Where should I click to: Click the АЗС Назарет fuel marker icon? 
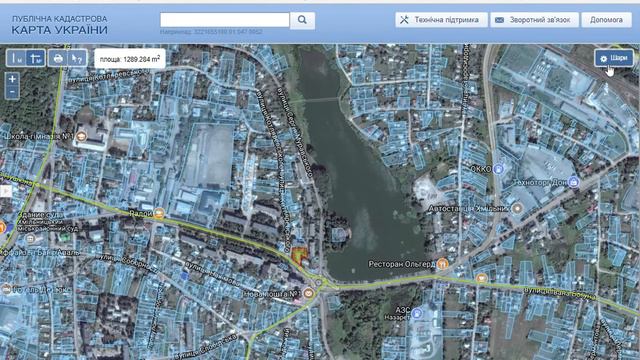coord(416,313)
